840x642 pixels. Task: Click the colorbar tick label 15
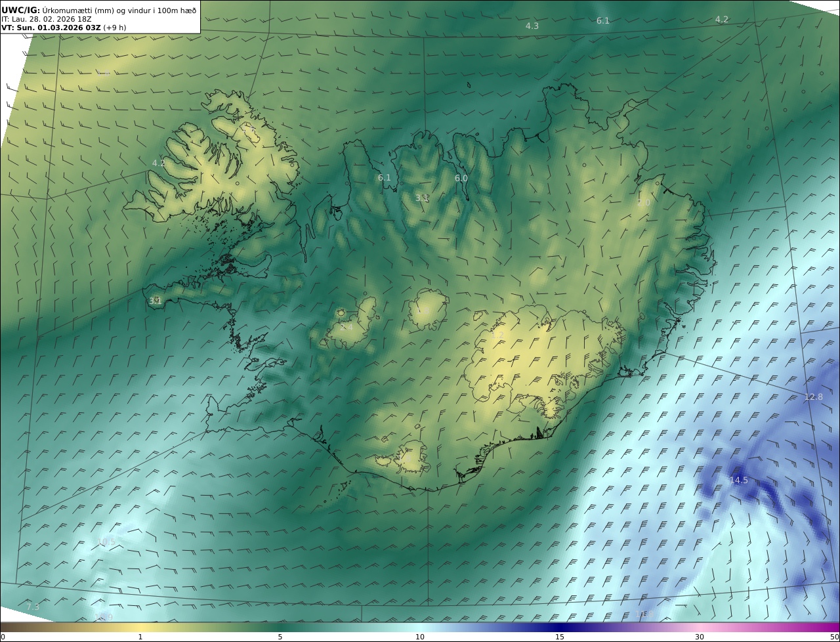coord(560,637)
